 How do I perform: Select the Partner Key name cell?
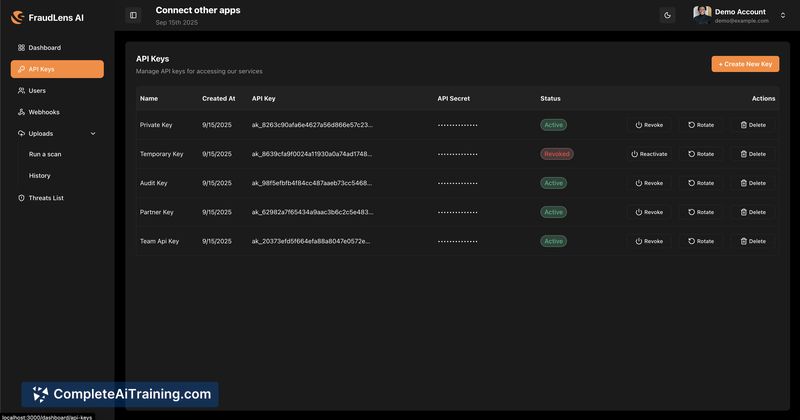click(157, 212)
